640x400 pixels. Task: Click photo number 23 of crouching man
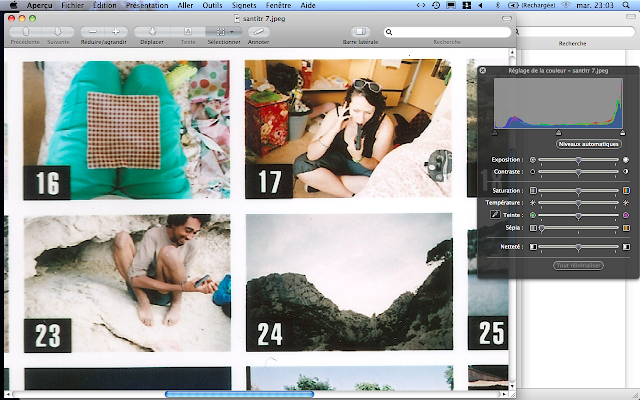click(127, 284)
